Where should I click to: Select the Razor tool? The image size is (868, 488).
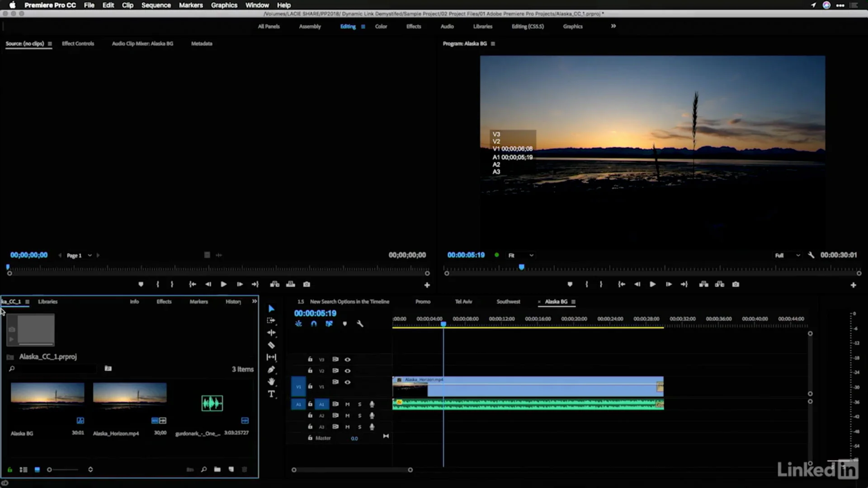coord(271,345)
